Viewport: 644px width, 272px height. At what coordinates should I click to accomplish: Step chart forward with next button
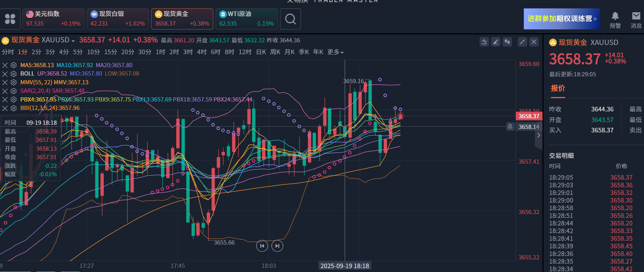pyautogui.click(x=277, y=246)
